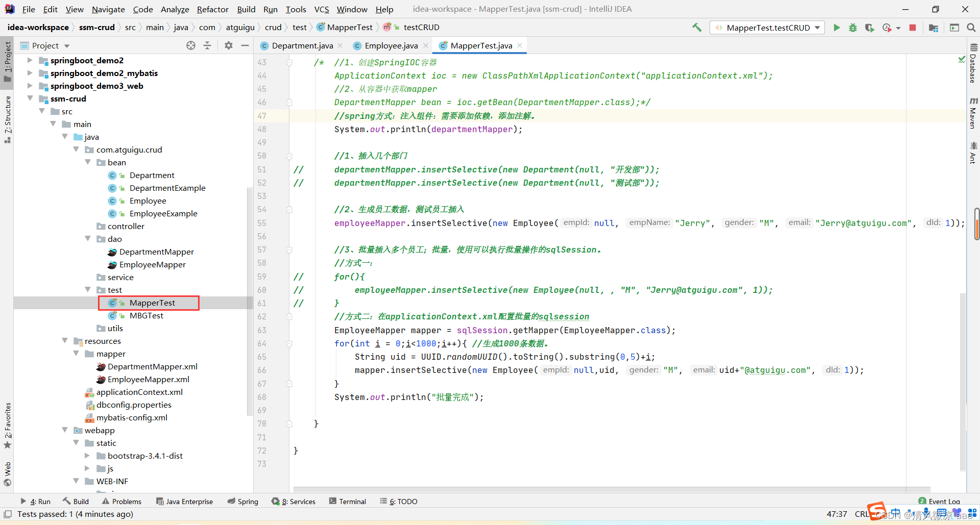
Task: Open Project Structure icon in toolbar
Action: click(934, 28)
